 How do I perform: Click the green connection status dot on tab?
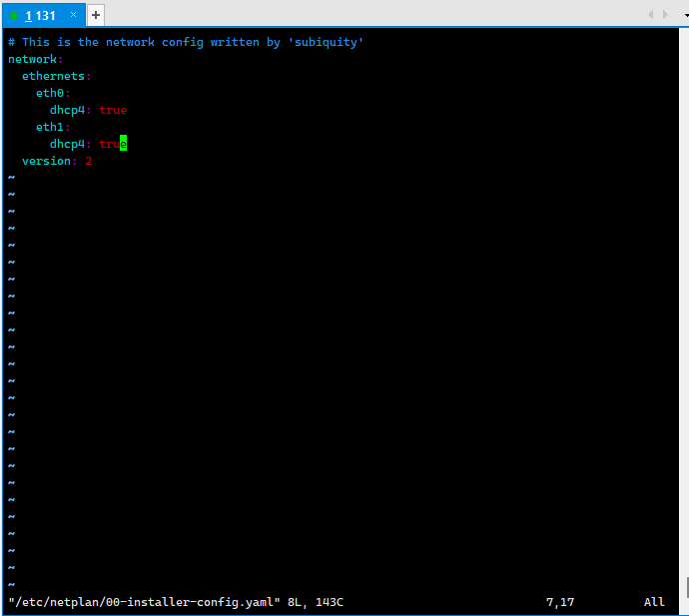14,16
